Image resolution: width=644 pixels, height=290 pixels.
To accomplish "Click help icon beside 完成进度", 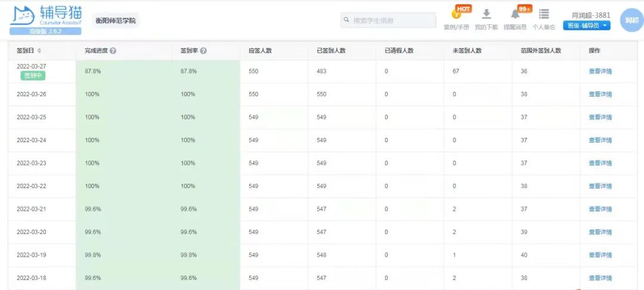I will pos(113,51).
